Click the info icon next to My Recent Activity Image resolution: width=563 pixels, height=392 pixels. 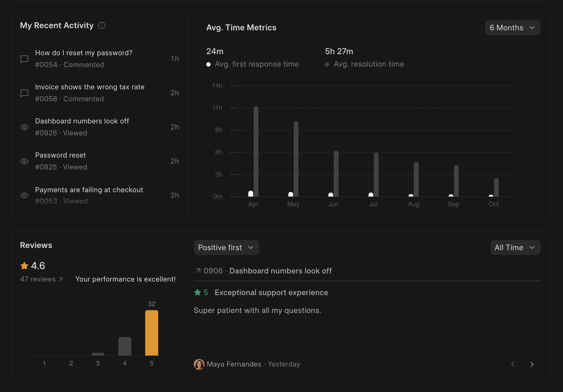click(x=102, y=25)
